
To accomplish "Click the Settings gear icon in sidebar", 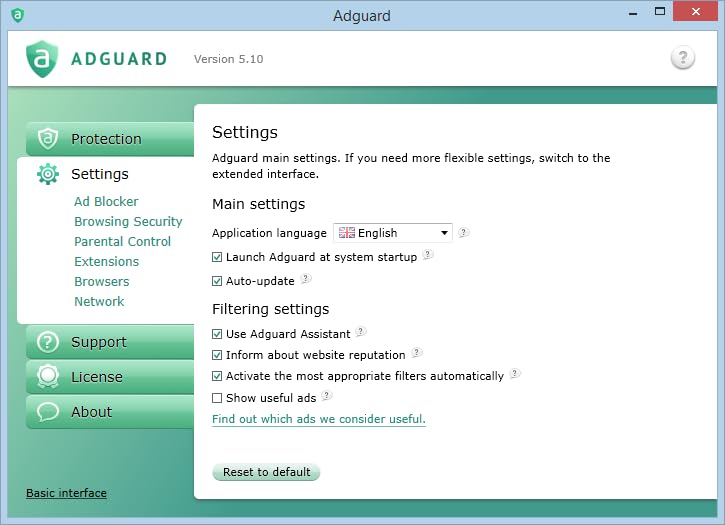I will coord(48,174).
